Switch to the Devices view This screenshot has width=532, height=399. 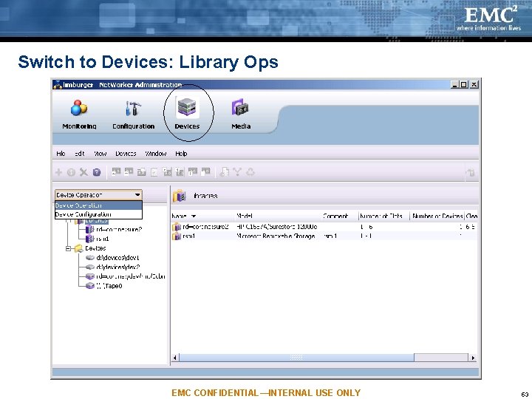(187, 115)
